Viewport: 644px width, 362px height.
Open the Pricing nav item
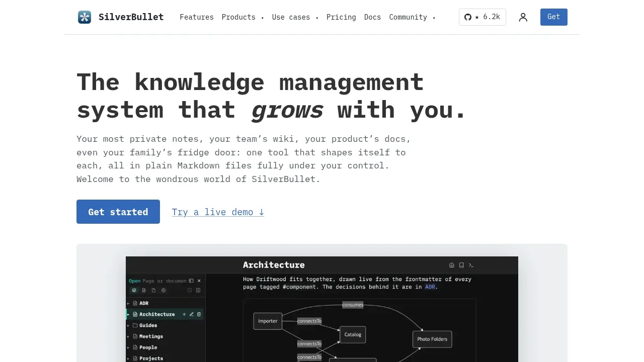(341, 17)
